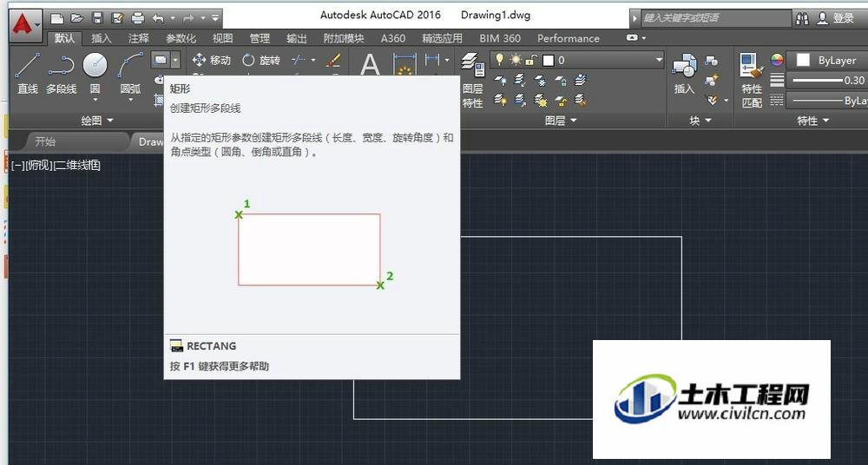Select the Rectangle tool icon in draw panel
The image size is (868, 465).
tap(161, 59)
